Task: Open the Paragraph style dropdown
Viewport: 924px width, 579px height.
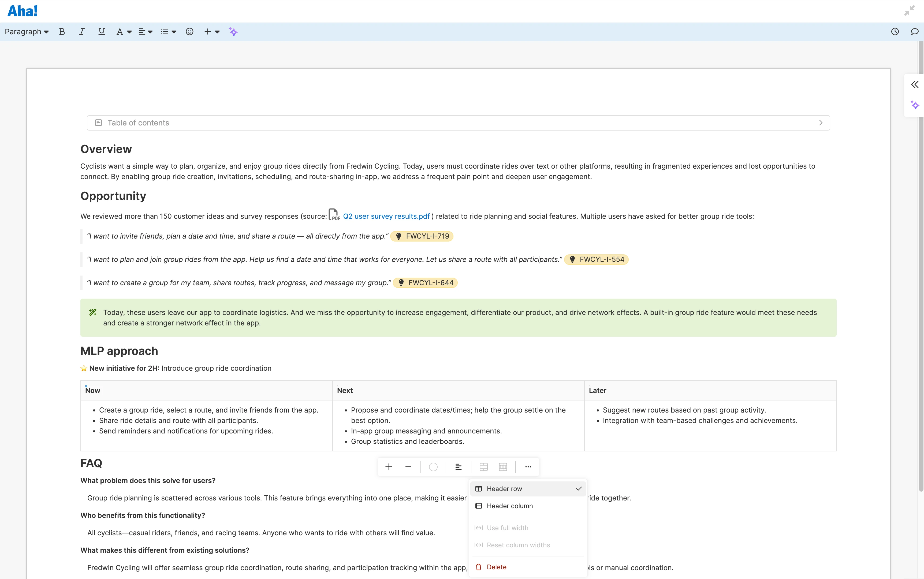Action: (27, 32)
